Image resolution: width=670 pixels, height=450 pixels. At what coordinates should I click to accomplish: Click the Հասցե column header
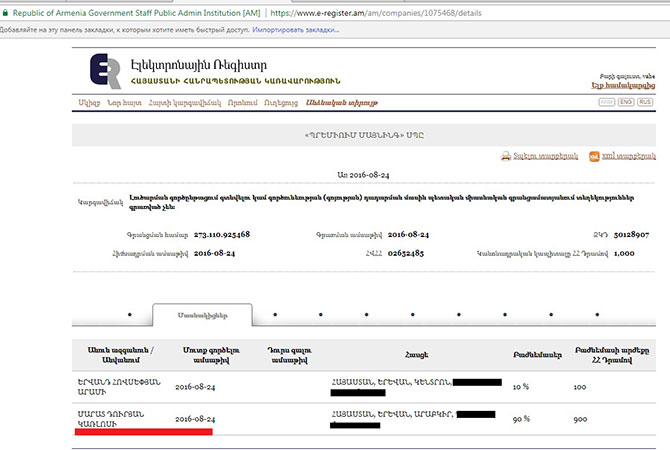tap(417, 355)
